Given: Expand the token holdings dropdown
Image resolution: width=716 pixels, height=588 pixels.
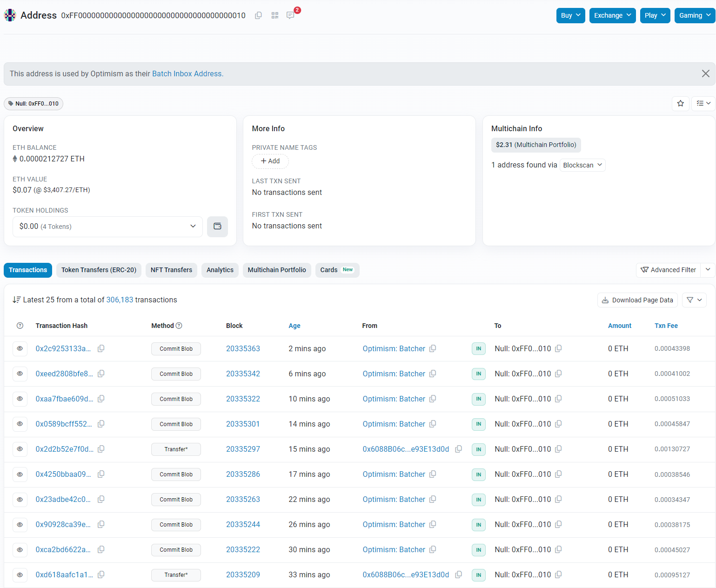Looking at the screenshot, I should pyautogui.click(x=107, y=227).
